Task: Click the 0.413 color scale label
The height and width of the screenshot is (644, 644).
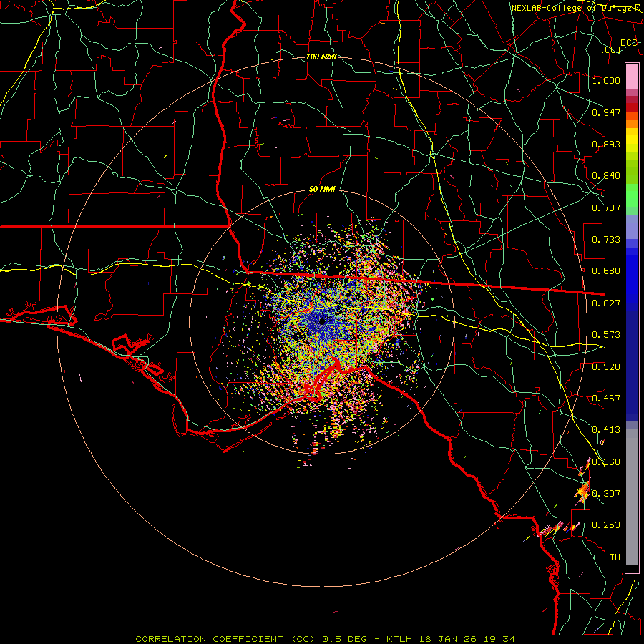Action: point(606,430)
